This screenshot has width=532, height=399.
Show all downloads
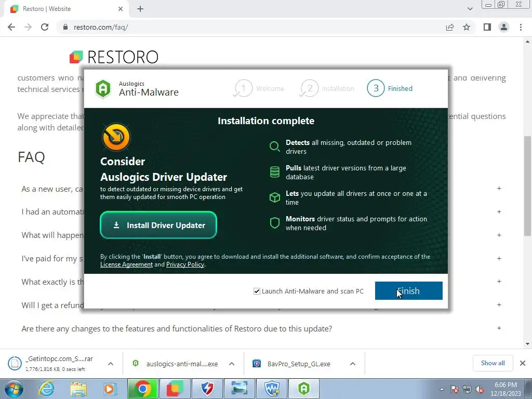click(x=493, y=363)
